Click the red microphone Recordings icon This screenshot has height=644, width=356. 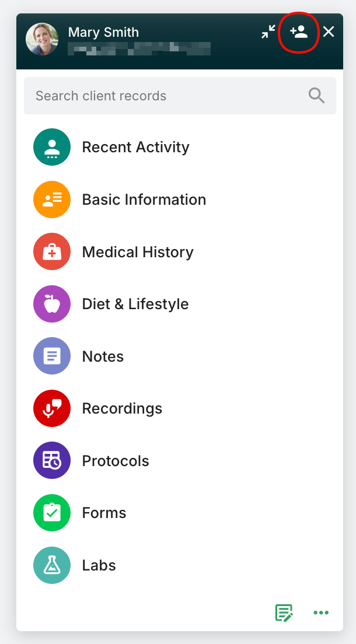pyautogui.click(x=52, y=408)
